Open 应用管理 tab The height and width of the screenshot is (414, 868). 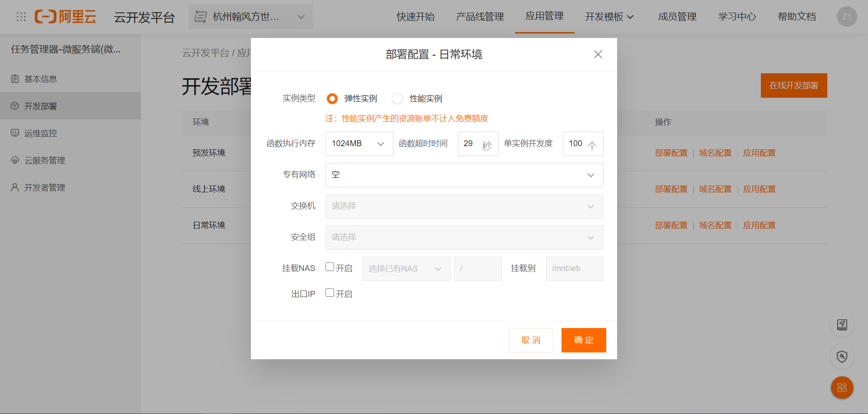pos(544,16)
